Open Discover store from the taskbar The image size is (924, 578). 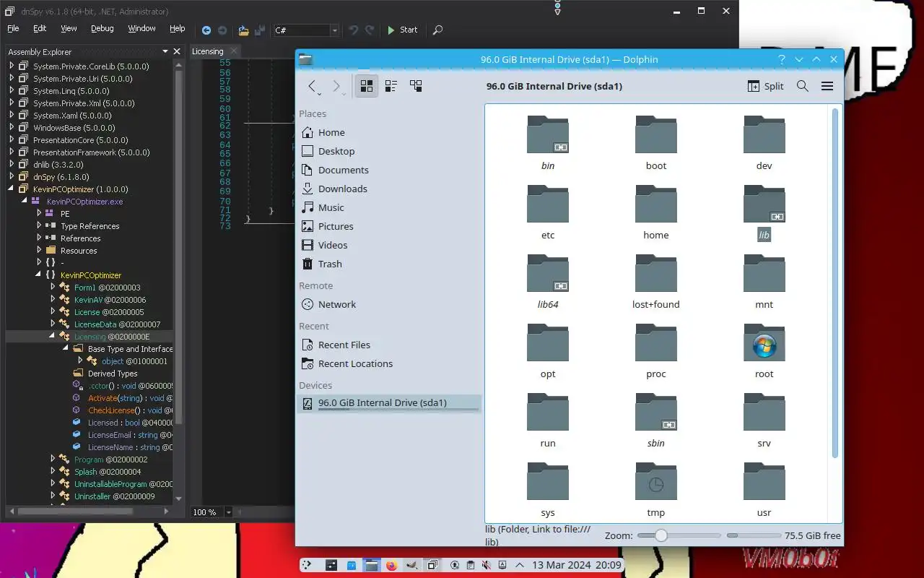(352, 565)
